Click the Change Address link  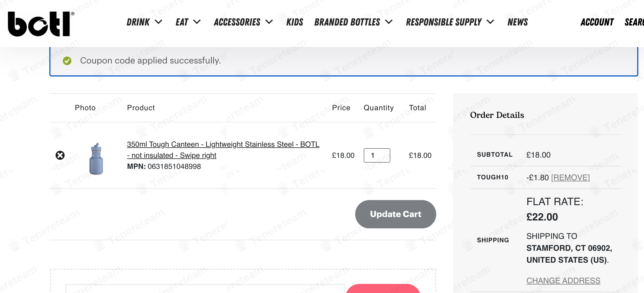pos(563,281)
